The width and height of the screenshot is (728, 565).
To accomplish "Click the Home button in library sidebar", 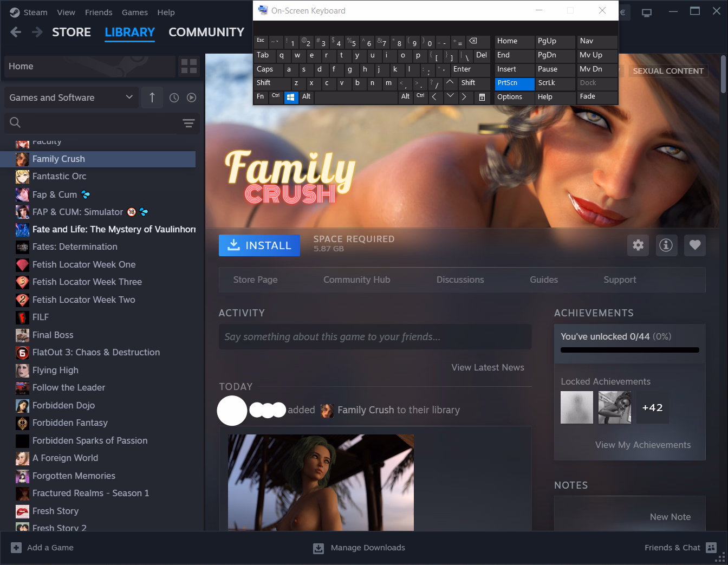I will coord(90,67).
